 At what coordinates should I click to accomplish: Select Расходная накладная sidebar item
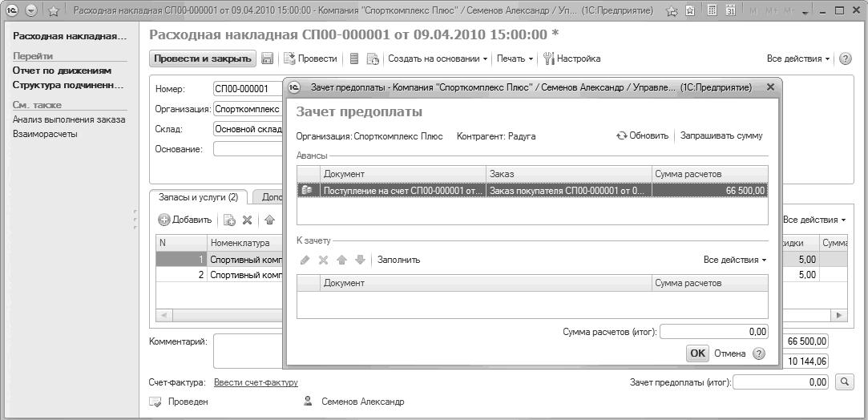point(69,37)
